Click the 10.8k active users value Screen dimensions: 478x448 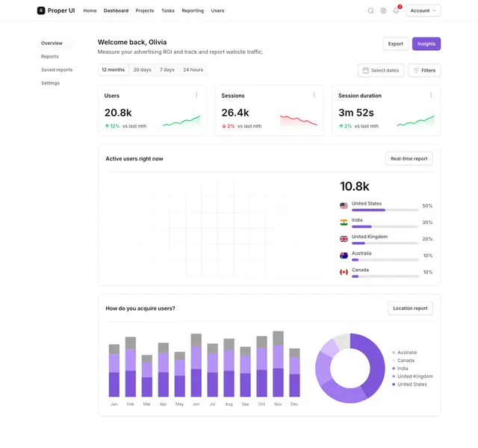(x=354, y=186)
